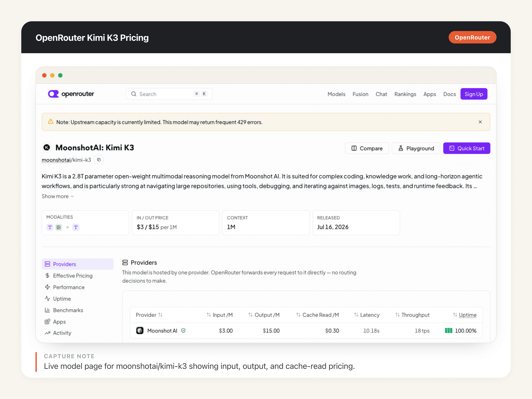Click the warning triangle icon in banner
The image size is (532, 399).
[x=51, y=121]
